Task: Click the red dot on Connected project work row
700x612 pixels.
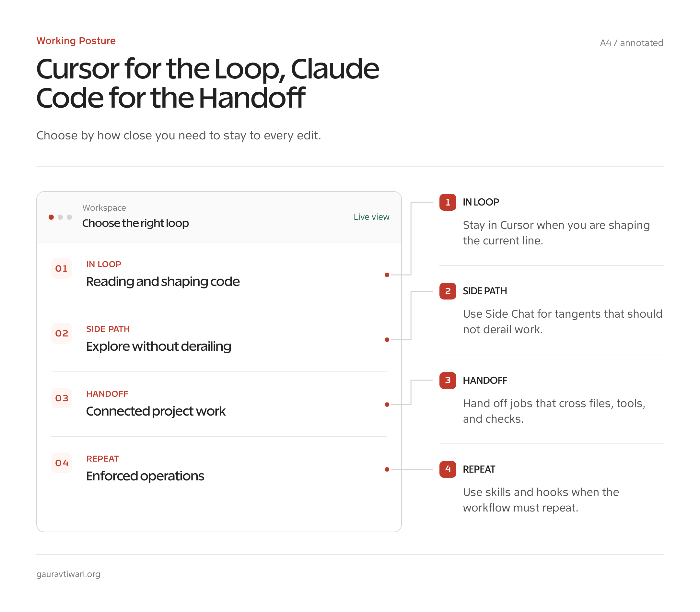Action: coord(387,405)
